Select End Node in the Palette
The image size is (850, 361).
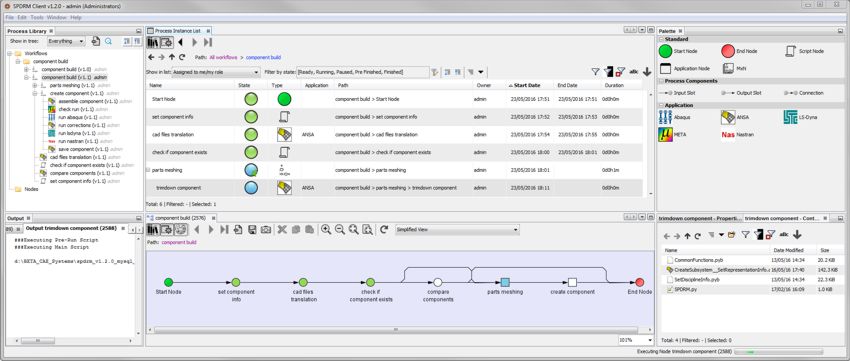coord(739,51)
